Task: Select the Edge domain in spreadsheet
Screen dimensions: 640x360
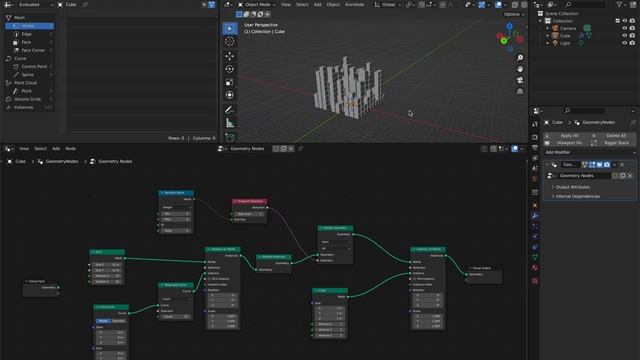Action: click(29, 34)
